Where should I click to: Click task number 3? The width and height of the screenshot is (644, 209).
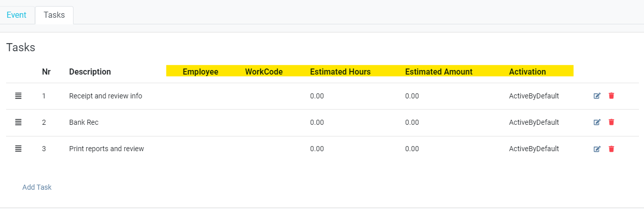44,149
